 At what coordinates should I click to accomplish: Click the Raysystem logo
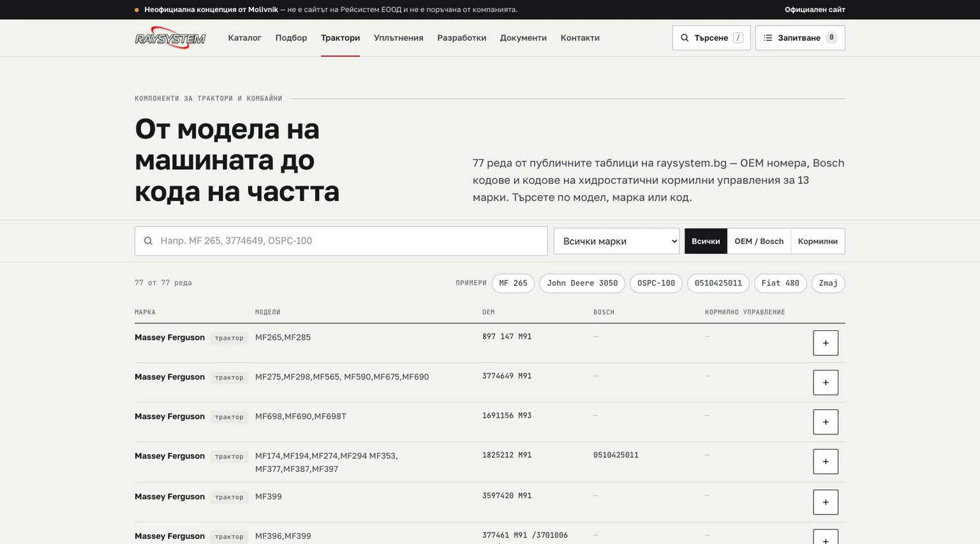pyautogui.click(x=170, y=38)
